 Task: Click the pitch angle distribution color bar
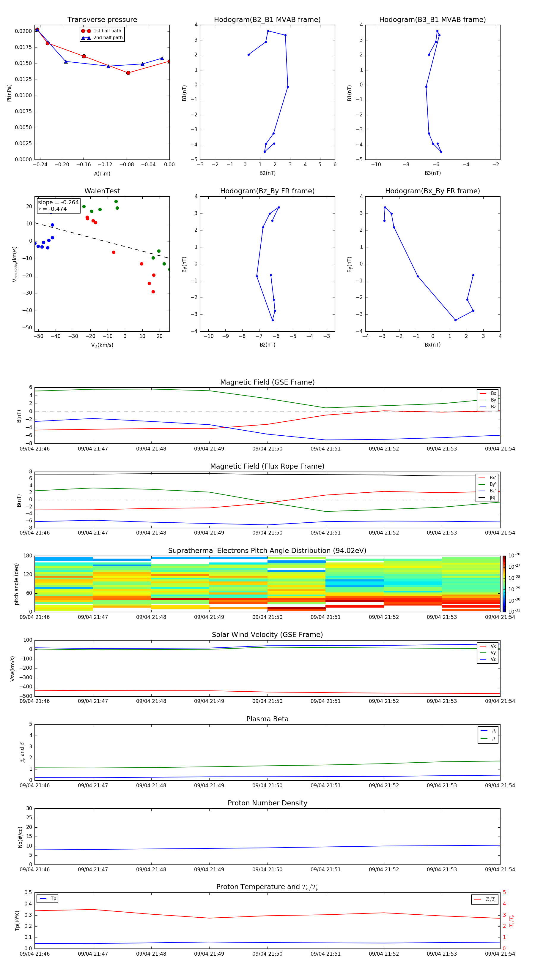[504, 584]
